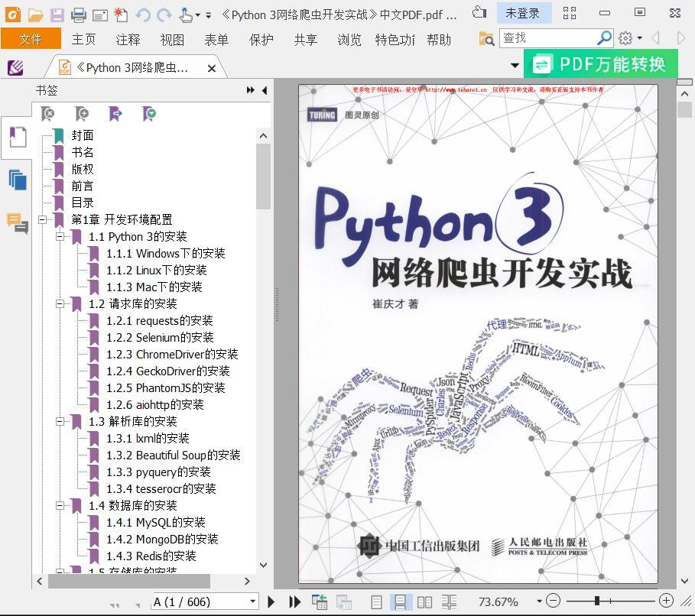The width and height of the screenshot is (695, 616).
Task: Run search with the magnifier icon
Action: point(605,38)
